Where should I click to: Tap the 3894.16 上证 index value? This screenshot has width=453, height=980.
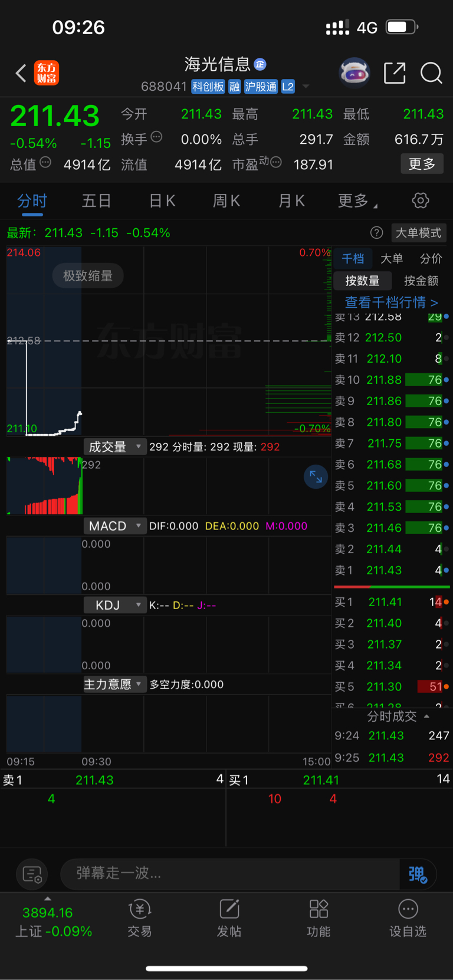[47, 913]
